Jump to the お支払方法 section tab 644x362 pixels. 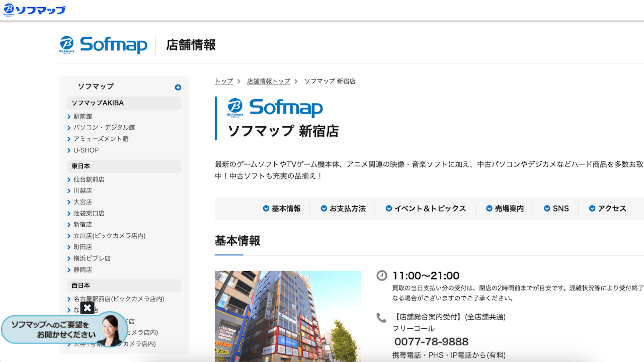[x=343, y=208]
